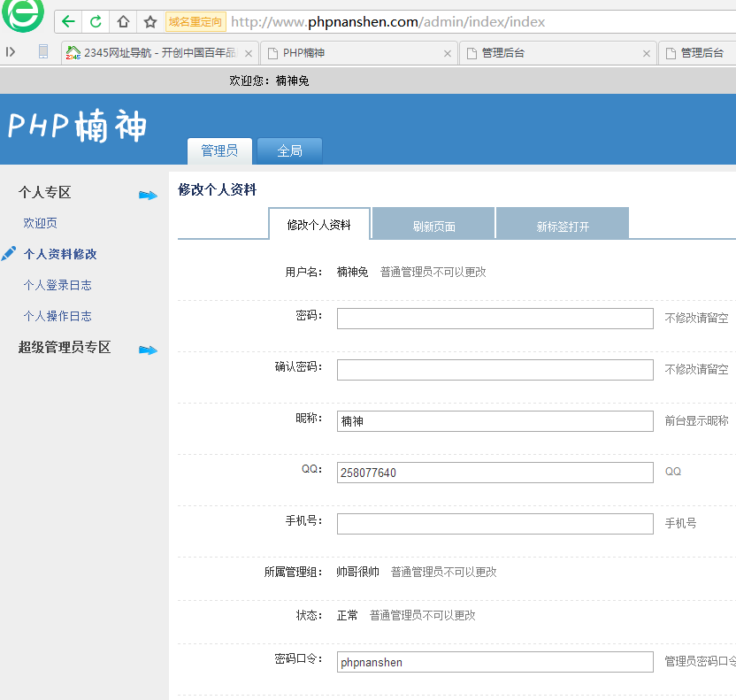Switch to the PHP楠神 browser tab
Viewport: 736px width, 700px height.
click(359, 53)
